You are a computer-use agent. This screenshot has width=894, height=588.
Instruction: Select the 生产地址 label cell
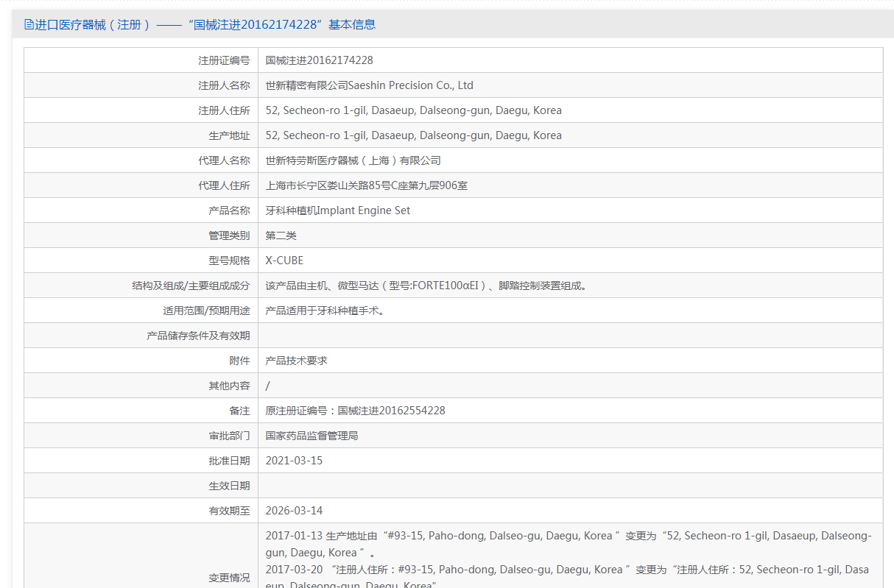[141, 135]
